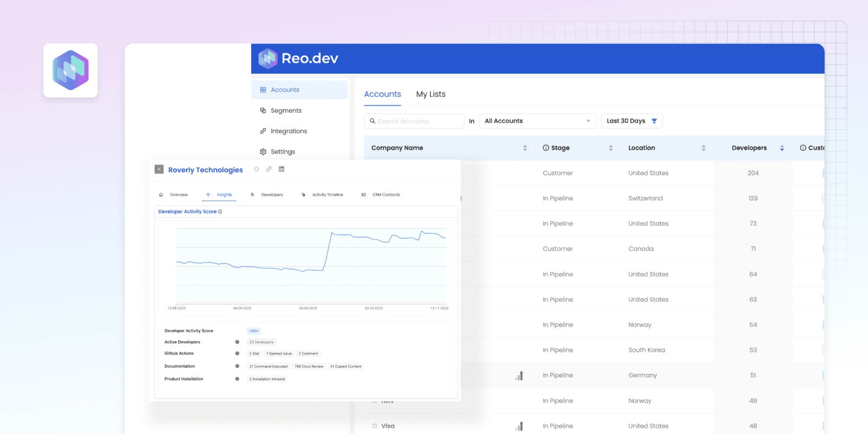
Task: Open Accounts in the sidebar
Action: [x=299, y=90]
